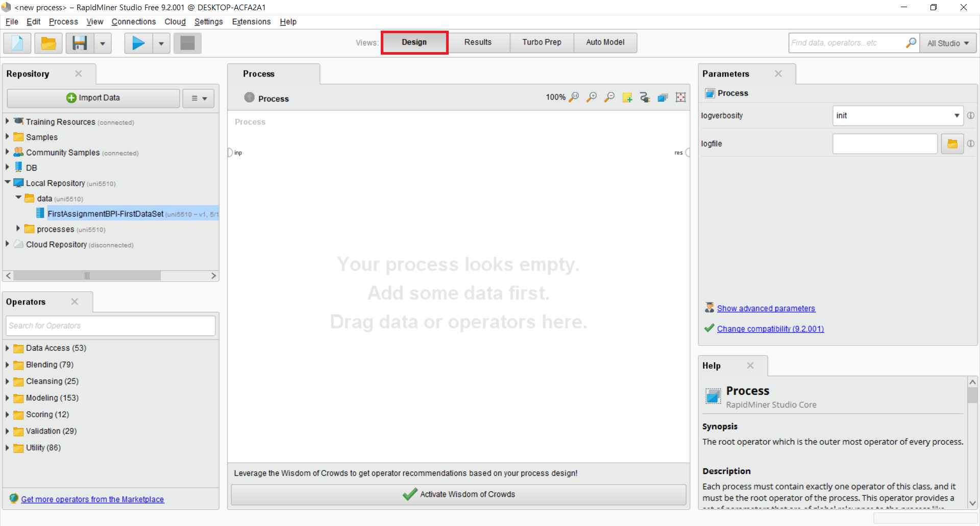Open the repository options hamburger menu
Screen dimensions: 980x526
click(x=199, y=98)
